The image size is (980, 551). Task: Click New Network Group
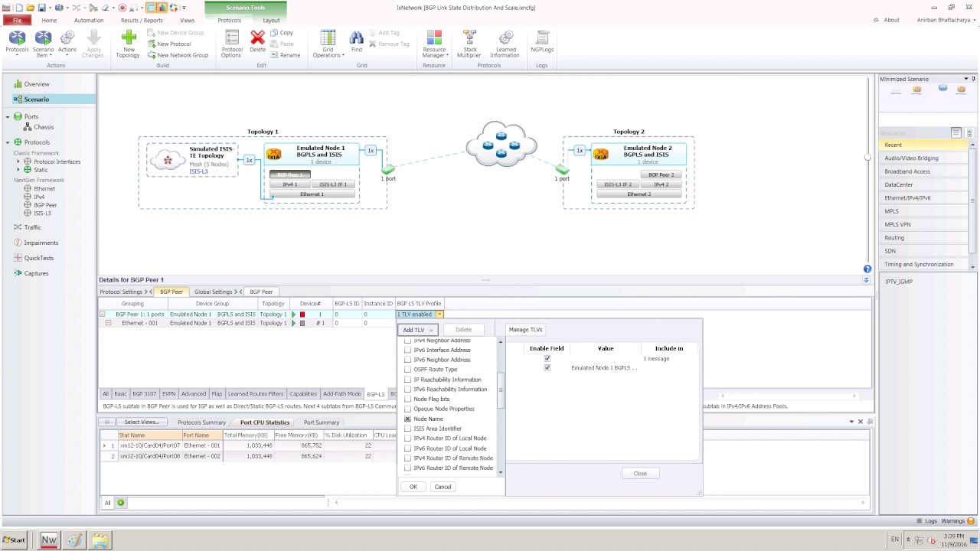click(178, 55)
